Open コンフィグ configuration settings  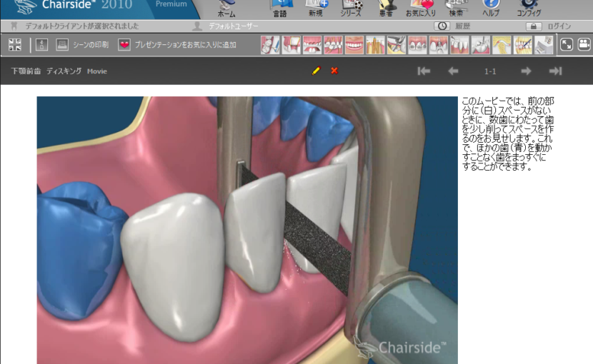click(x=529, y=8)
